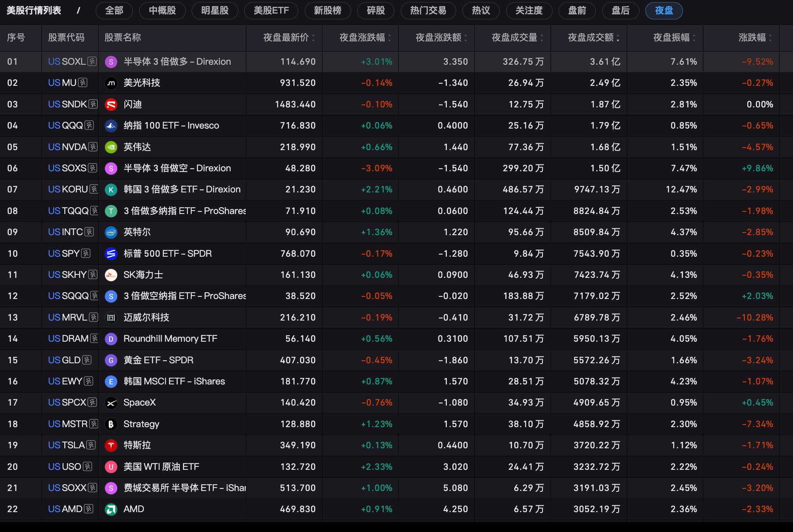Switch to the 盘前 tab
The width and height of the screenshot is (793, 532).
pyautogui.click(x=577, y=11)
